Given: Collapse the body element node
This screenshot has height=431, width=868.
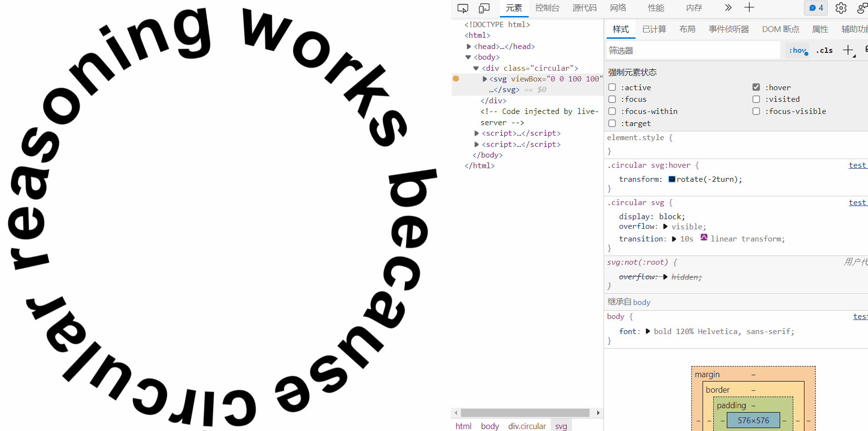Looking at the screenshot, I should coord(468,57).
